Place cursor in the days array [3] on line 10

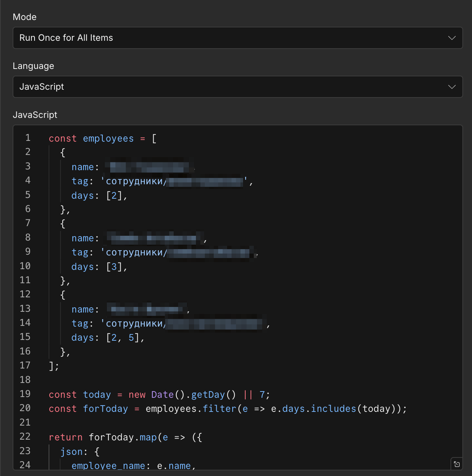114,267
